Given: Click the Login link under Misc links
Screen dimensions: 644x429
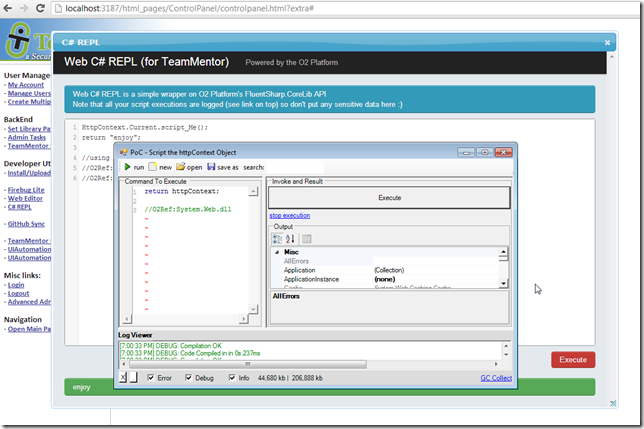Looking at the screenshot, I should (16, 285).
